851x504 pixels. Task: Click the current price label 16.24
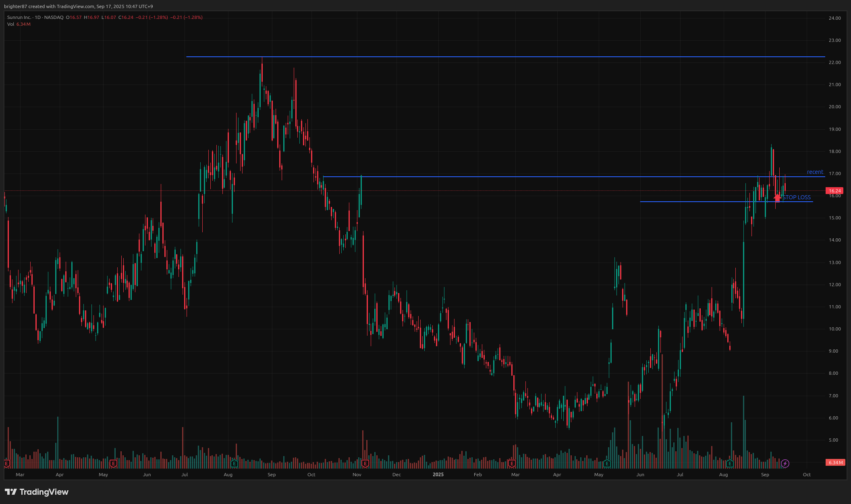pos(834,191)
